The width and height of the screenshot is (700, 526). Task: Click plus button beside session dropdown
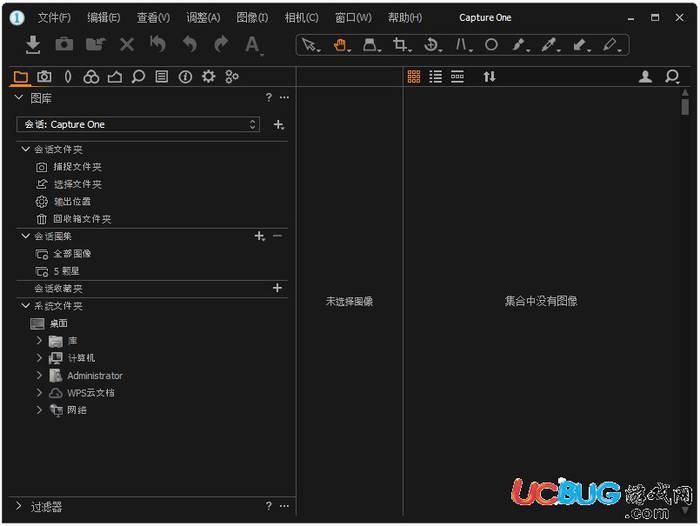[279, 125]
